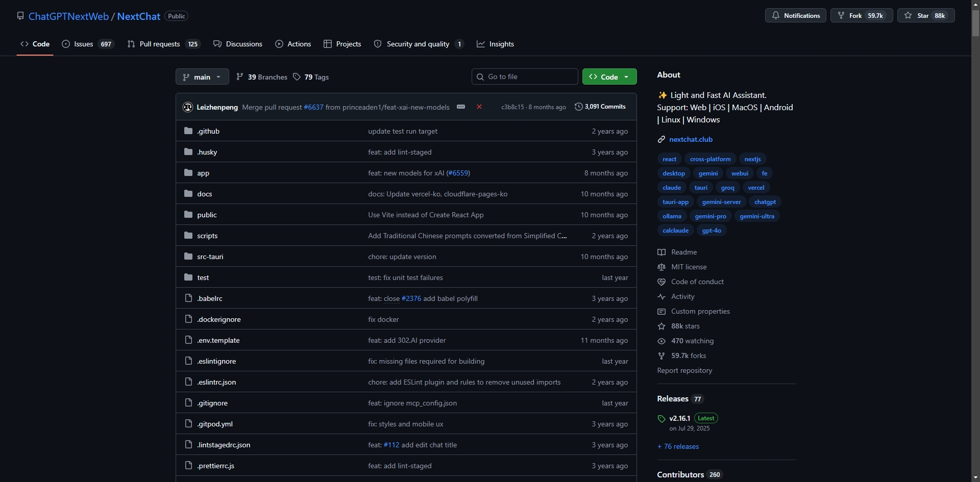Open the .lintstagedrc.json file
The image size is (980, 482).
(224, 445)
